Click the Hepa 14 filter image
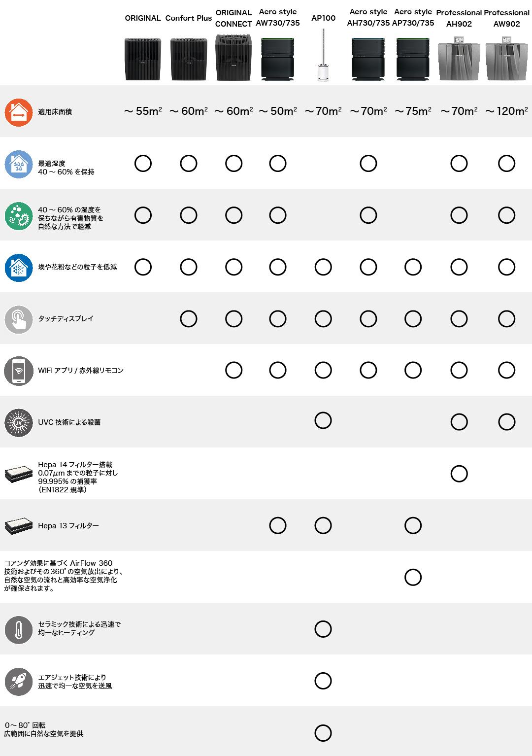The height and width of the screenshot is (756, 532). [x=19, y=474]
